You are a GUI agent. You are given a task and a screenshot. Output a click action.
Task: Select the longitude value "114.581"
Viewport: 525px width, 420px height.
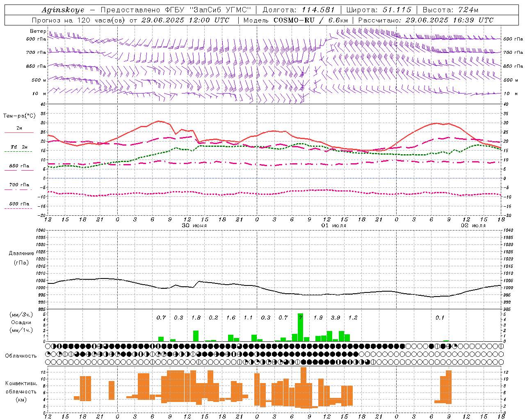click(x=318, y=10)
